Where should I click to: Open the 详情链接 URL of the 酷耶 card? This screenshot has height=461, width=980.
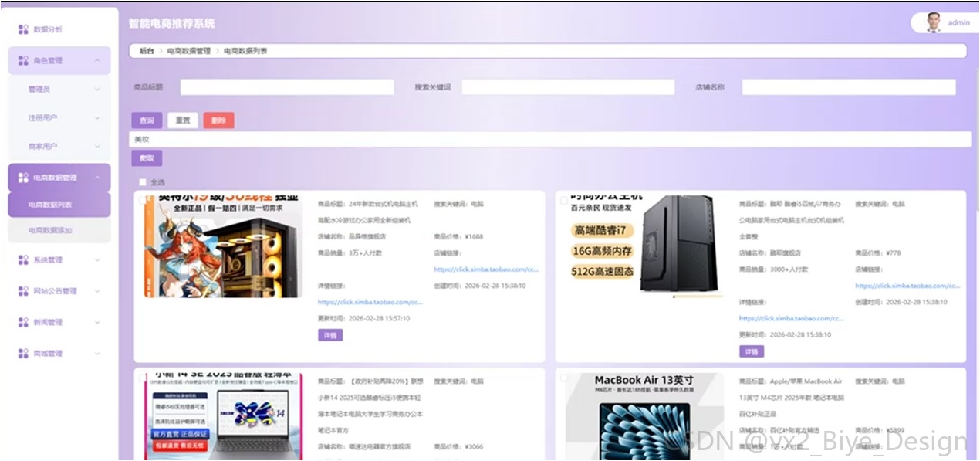[792, 318]
